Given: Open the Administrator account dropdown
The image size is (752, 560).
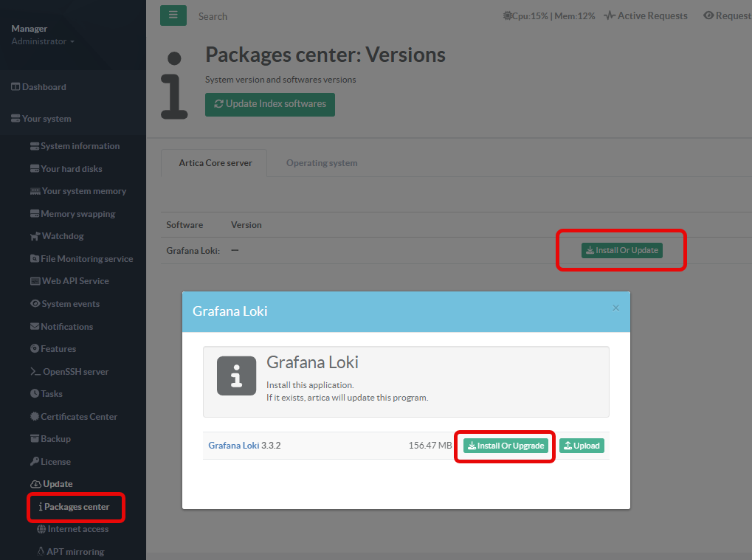Looking at the screenshot, I should coord(43,41).
